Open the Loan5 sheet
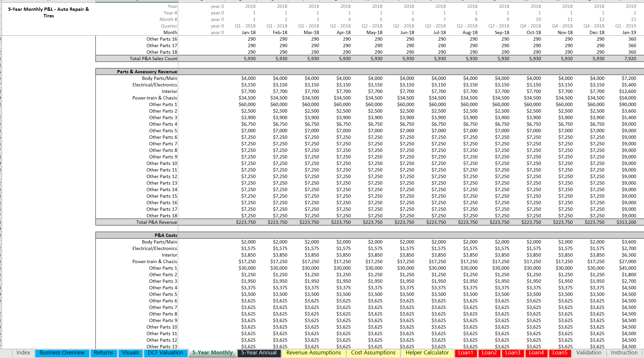The image size is (644, 358). coord(560,353)
